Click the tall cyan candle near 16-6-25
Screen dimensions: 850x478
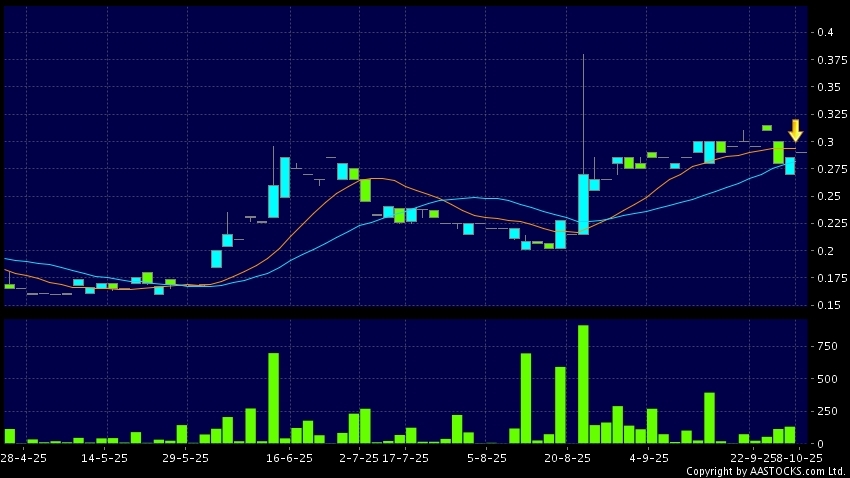[285, 177]
